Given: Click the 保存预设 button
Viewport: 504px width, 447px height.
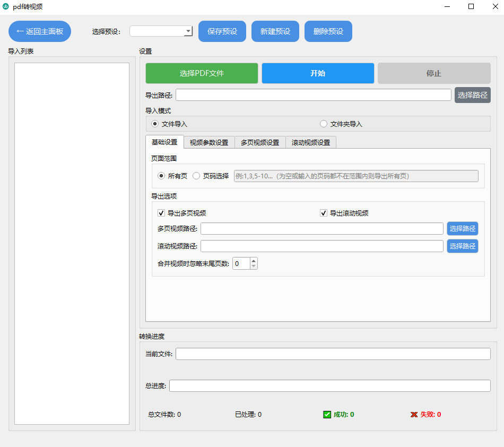Looking at the screenshot, I should pyautogui.click(x=222, y=31).
